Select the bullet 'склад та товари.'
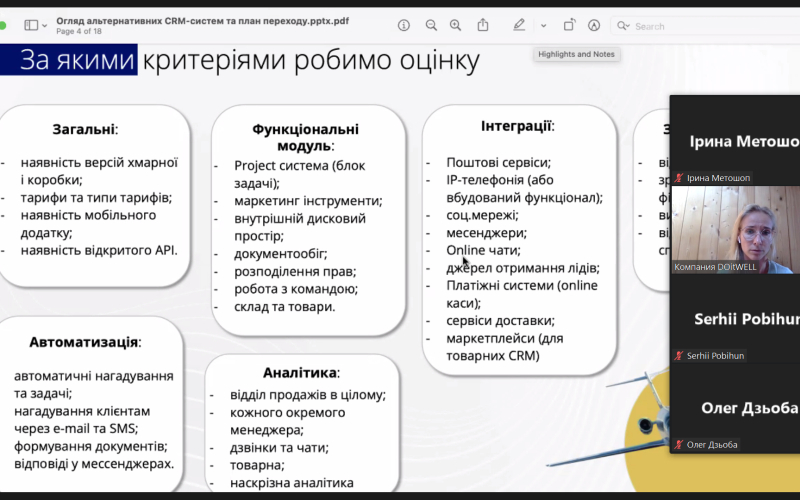This screenshot has height=500, width=800. (x=285, y=307)
